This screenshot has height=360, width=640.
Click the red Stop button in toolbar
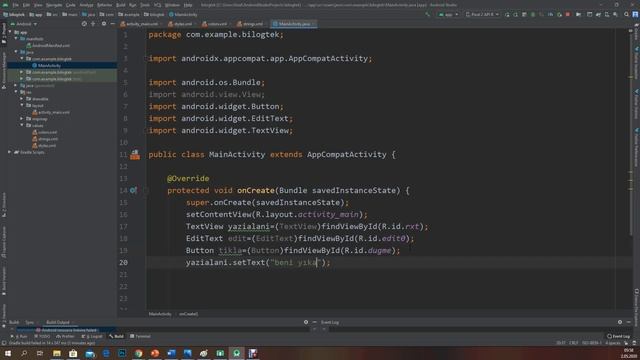(568, 14)
